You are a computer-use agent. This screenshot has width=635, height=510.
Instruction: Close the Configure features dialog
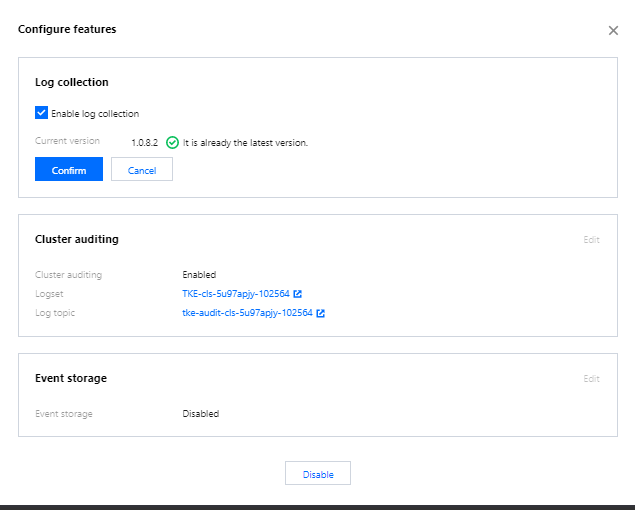(x=613, y=31)
